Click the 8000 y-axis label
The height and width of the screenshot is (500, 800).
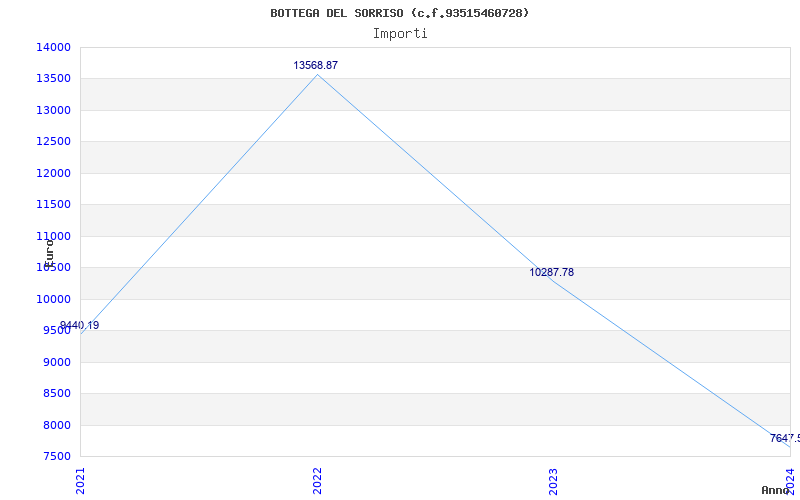(56, 425)
